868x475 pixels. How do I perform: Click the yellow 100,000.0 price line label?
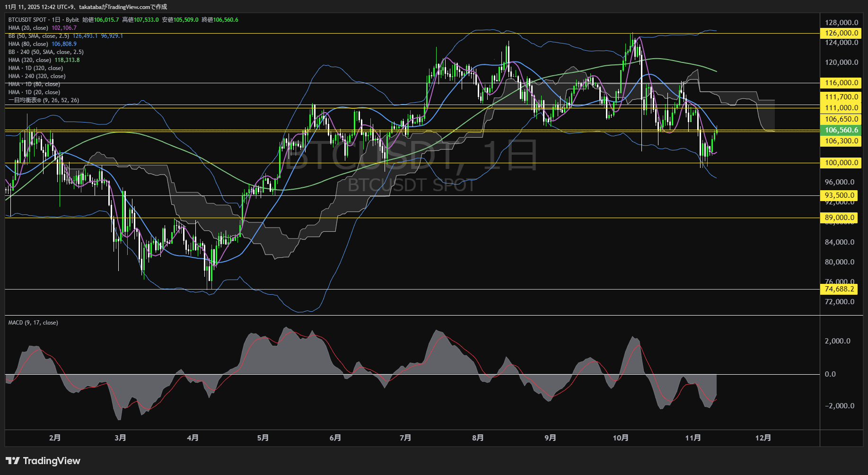[x=841, y=163]
